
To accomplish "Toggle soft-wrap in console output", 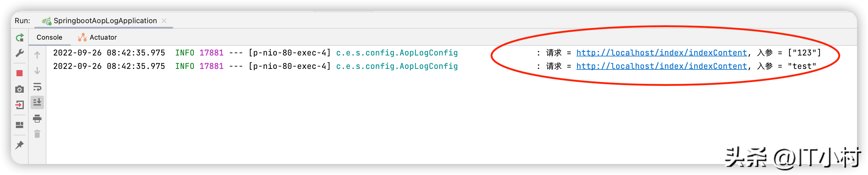I will 37,87.
